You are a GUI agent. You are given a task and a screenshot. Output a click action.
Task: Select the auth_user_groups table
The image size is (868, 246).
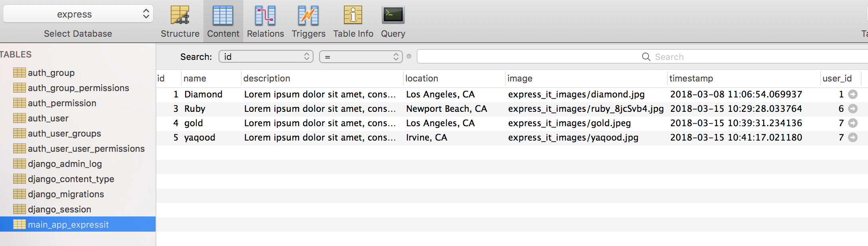[64, 133]
